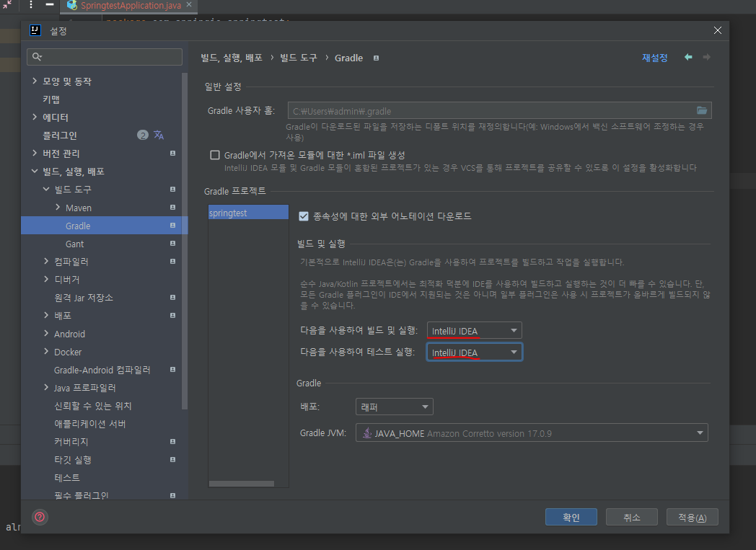756x550 pixels.
Task: Select 타깃 실행 item
Action: [73, 460]
